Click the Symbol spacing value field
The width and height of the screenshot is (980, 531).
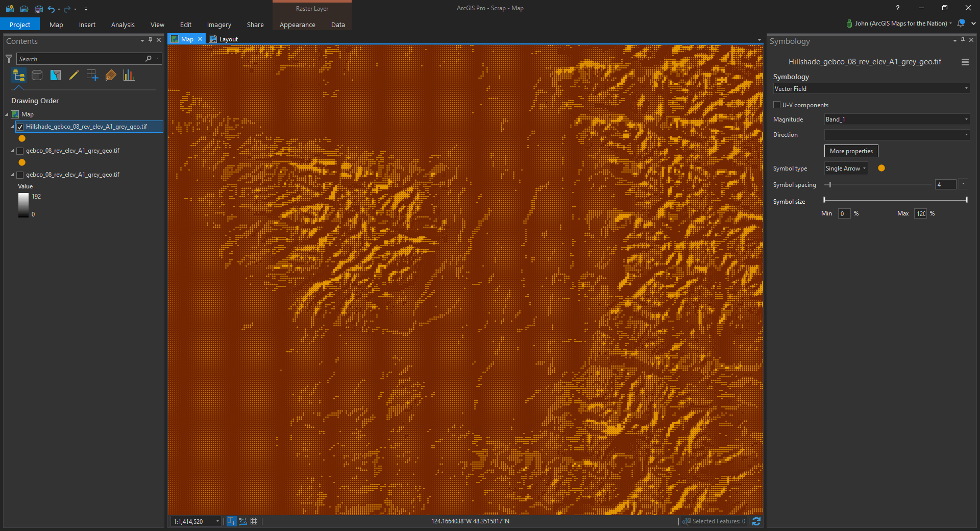click(x=945, y=184)
